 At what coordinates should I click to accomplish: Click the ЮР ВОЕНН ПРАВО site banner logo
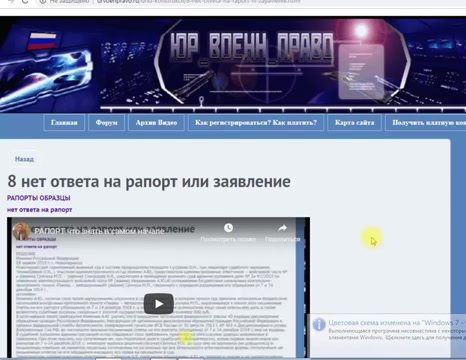[x=252, y=48]
